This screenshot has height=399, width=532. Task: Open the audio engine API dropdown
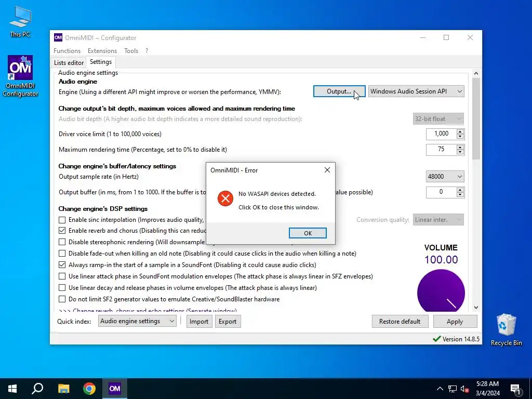[416, 91]
